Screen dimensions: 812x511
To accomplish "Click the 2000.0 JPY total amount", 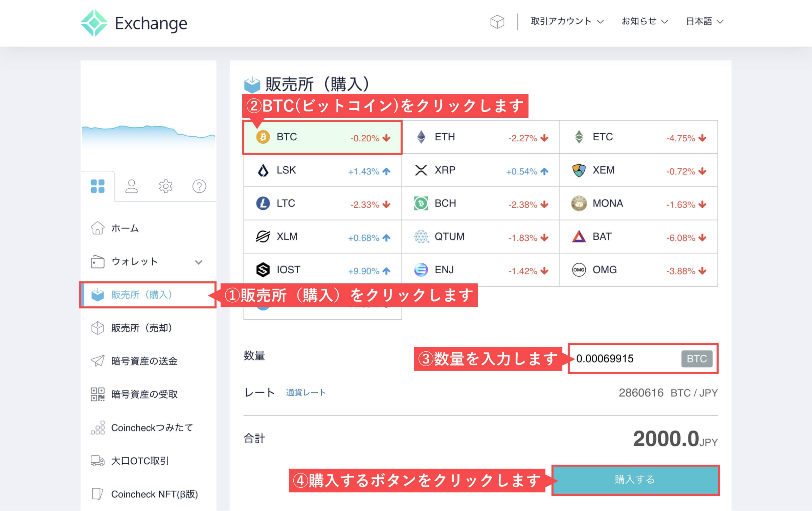I will 675,439.
